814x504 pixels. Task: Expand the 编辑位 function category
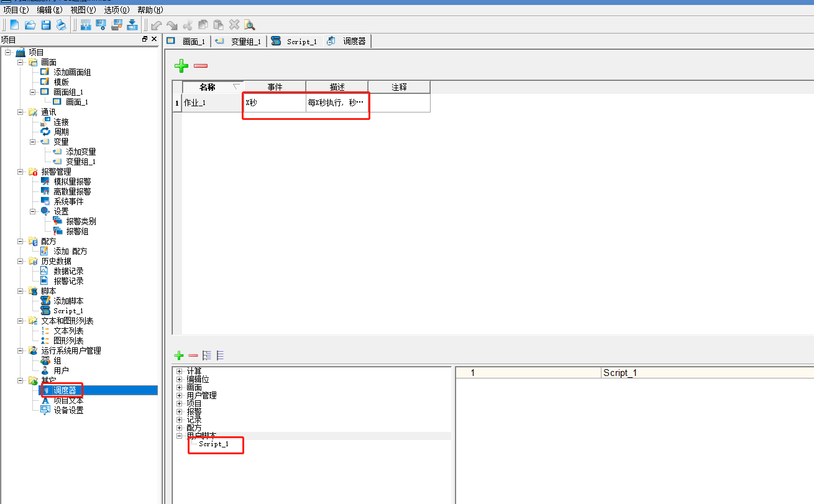click(180, 379)
